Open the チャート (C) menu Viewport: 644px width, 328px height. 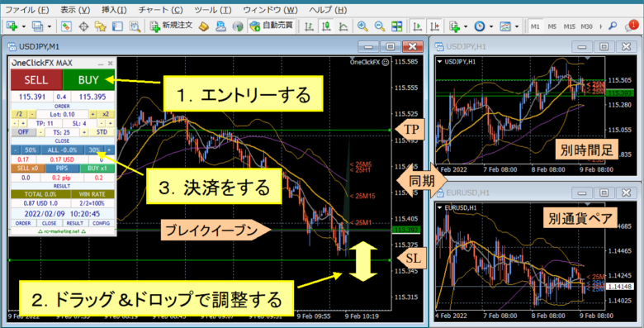pos(161,10)
